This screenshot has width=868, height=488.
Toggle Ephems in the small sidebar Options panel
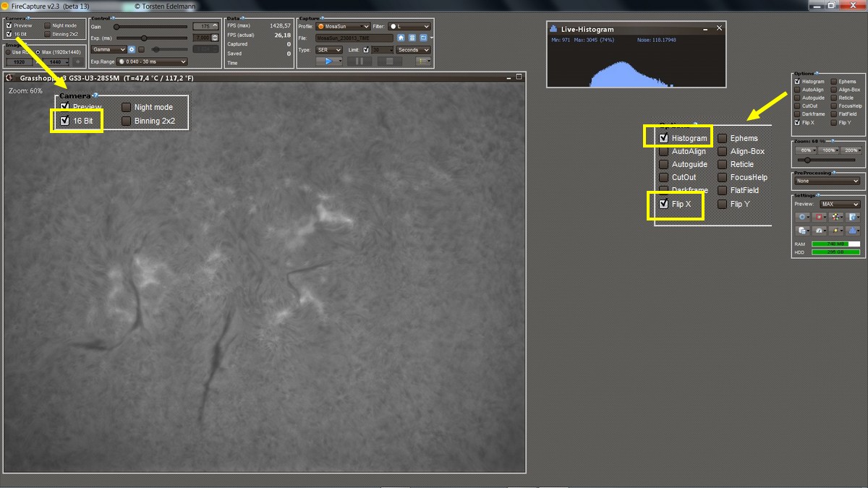click(833, 82)
